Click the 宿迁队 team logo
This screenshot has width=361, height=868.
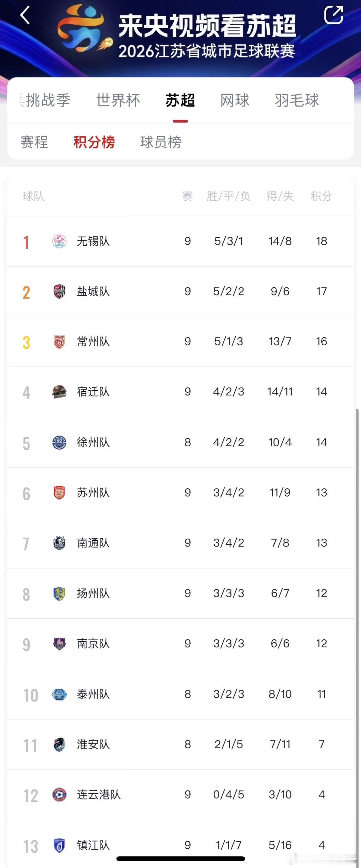click(59, 392)
